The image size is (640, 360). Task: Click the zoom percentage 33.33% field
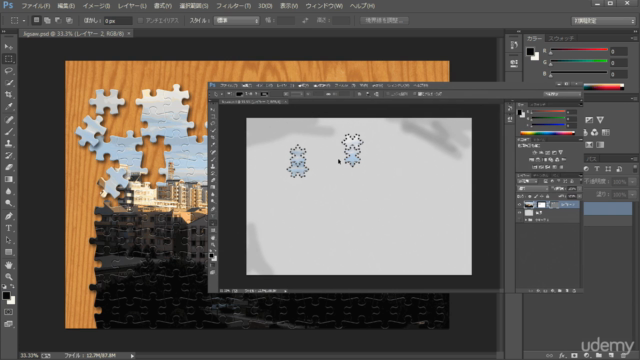[x=29, y=356]
